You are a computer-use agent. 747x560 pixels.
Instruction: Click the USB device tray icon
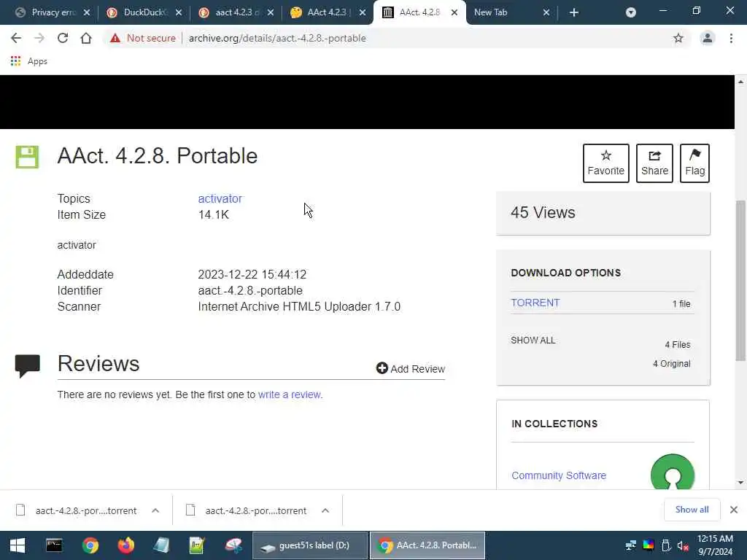click(666, 545)
